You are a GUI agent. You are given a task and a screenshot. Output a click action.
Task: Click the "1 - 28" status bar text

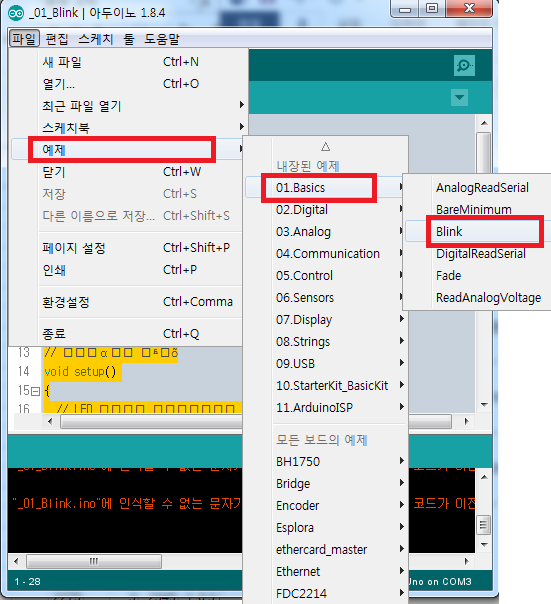click(27, 582)
